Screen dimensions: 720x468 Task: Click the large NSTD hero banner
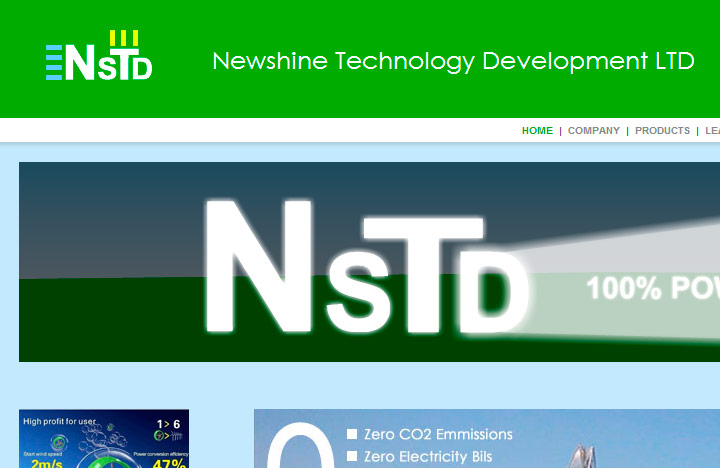tap(369, 262)
